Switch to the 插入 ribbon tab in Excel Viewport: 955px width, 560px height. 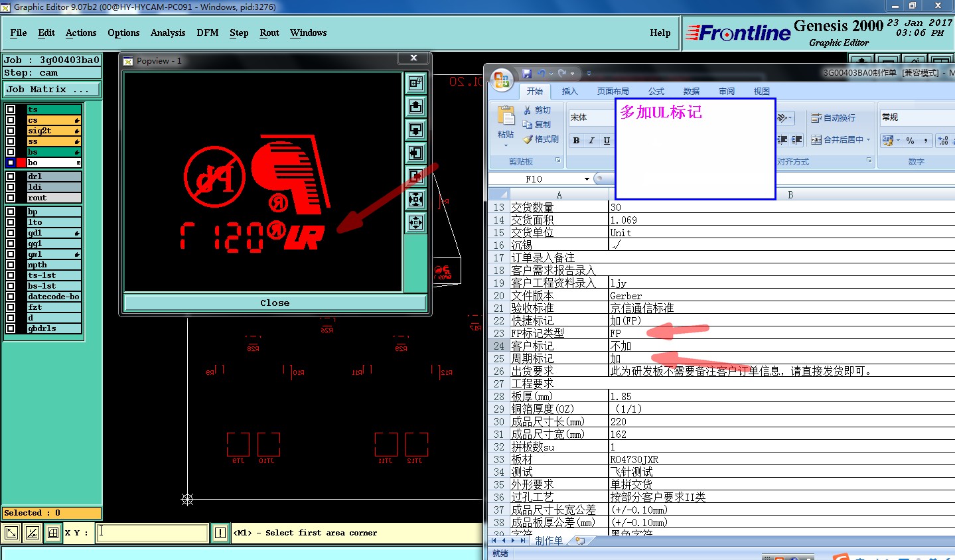[569, 92]
